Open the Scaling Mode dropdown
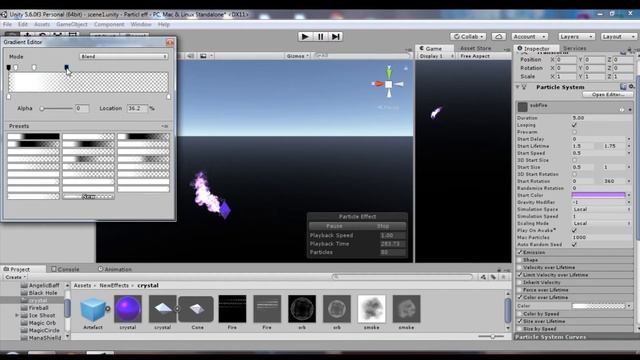The height and width of the screenshot is (360, 640). click(601, 223)
